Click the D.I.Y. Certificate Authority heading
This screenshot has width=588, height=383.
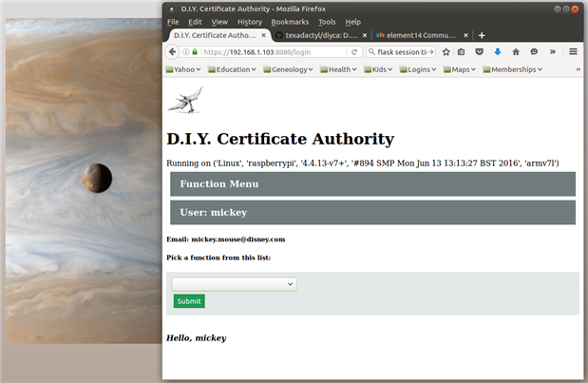(280, 139)
